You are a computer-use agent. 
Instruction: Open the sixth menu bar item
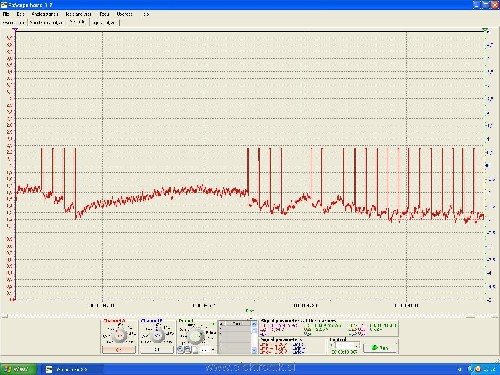point(124,14)
